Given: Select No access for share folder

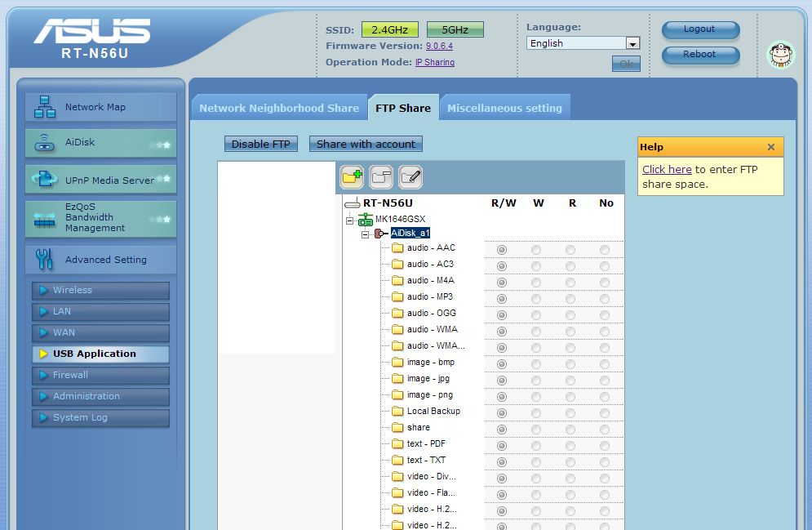Looking at the screenshot, I should 605,430.
